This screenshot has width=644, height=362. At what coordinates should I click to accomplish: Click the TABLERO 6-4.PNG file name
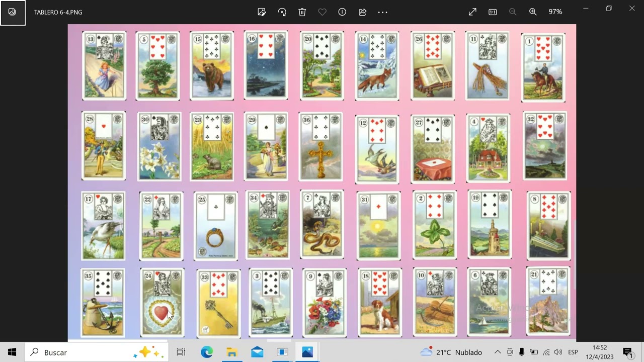click(x=58, y=12)
